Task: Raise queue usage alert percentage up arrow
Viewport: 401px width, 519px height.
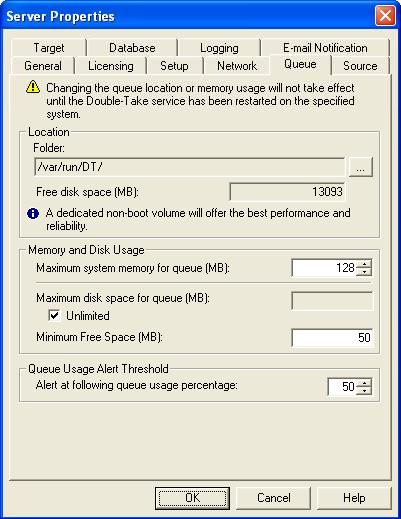Action: point(364,383)
